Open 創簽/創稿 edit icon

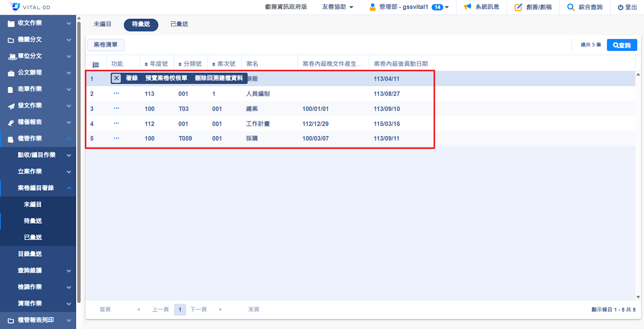pos(518,7)
